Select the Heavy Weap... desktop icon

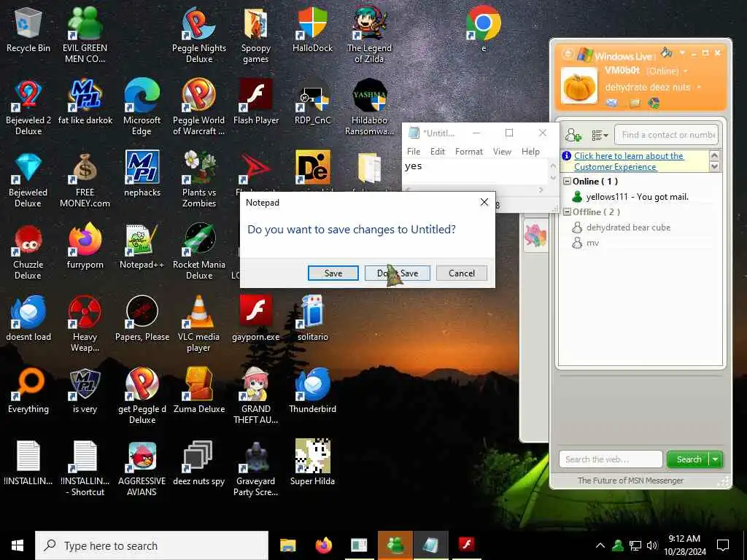tap(85, 324)
